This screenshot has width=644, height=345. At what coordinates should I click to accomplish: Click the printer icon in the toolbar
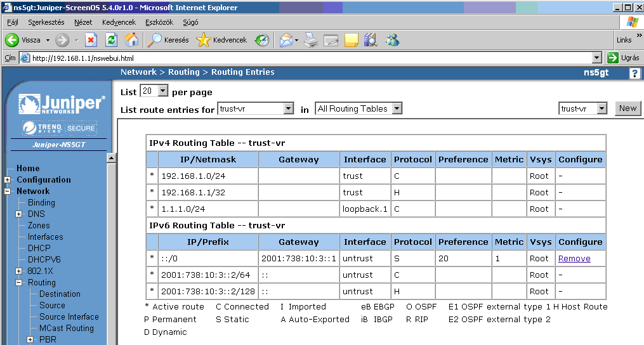coord(310,40)
